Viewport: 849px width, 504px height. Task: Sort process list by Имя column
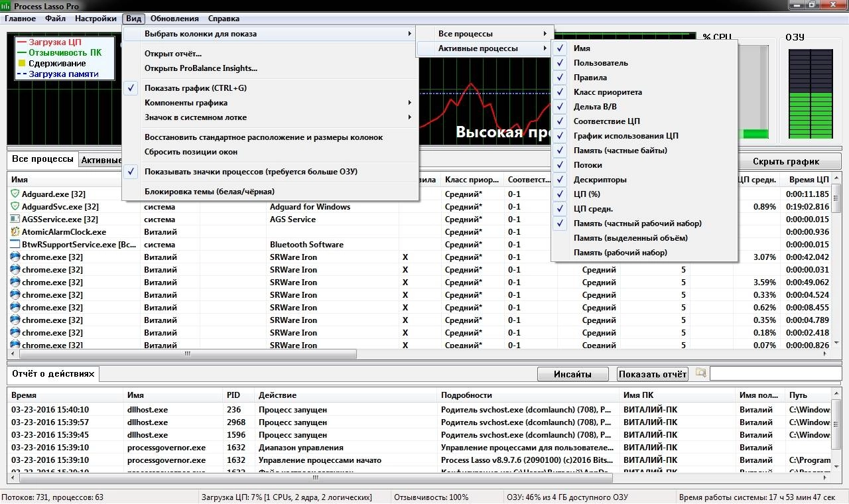(x=73, y=180)
